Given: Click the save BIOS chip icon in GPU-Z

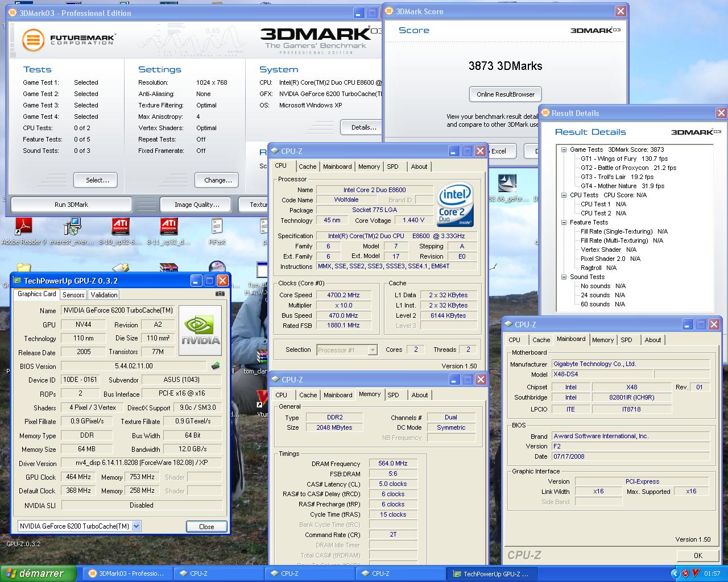Looking at the screenshot, I should (x=216, y=366).
